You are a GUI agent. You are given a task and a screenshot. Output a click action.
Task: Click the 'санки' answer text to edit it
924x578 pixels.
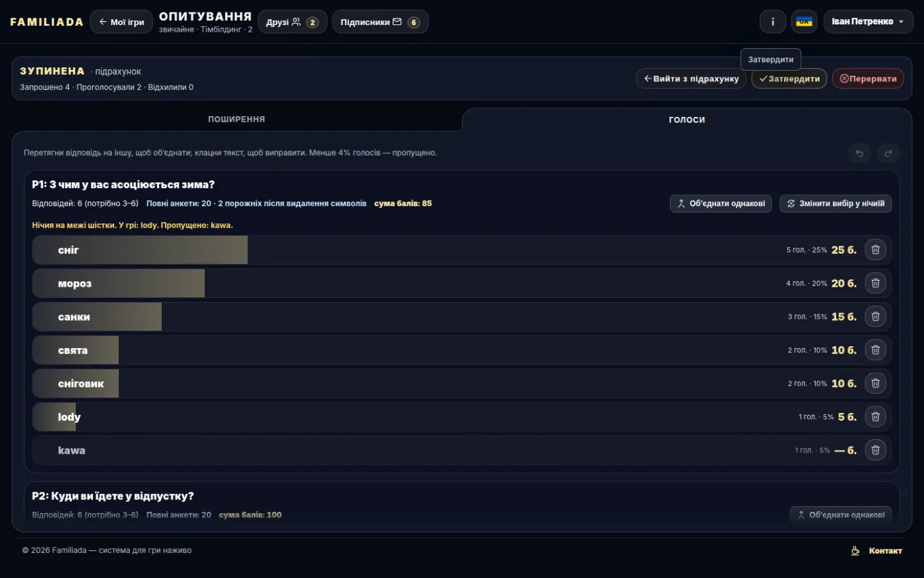(74, 317)
